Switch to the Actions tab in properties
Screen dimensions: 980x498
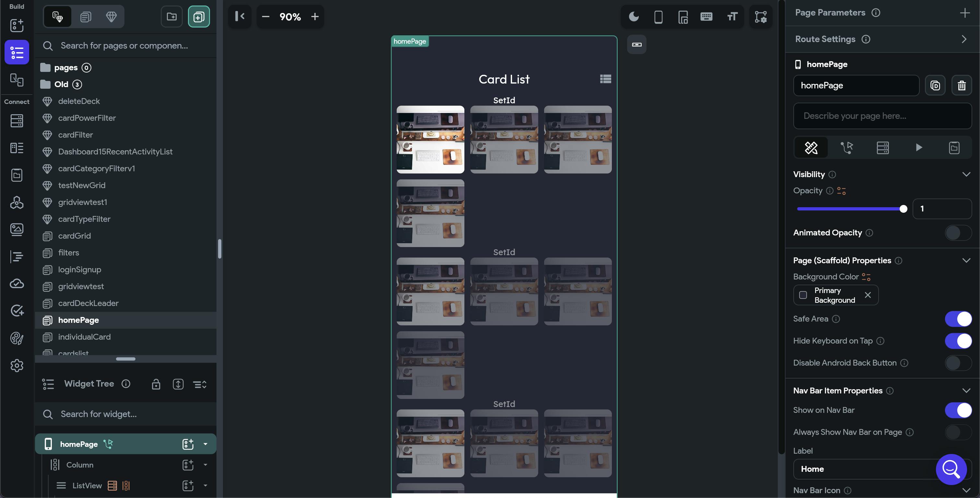tap(846, 148)
